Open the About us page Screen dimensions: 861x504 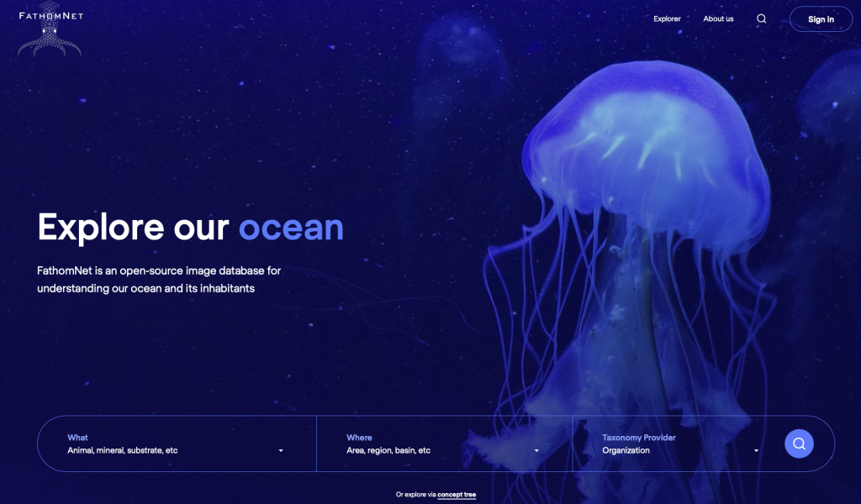click(x=718, y=18)
